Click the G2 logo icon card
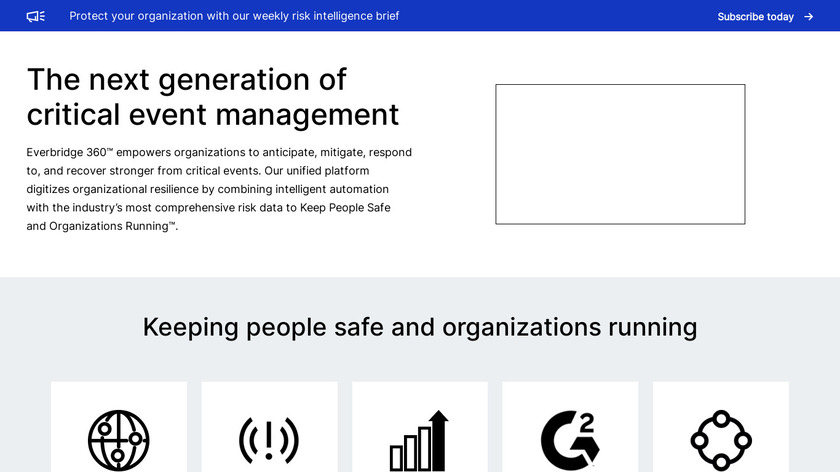Screen dimensions: 840x472 click(x=570, y=427)
